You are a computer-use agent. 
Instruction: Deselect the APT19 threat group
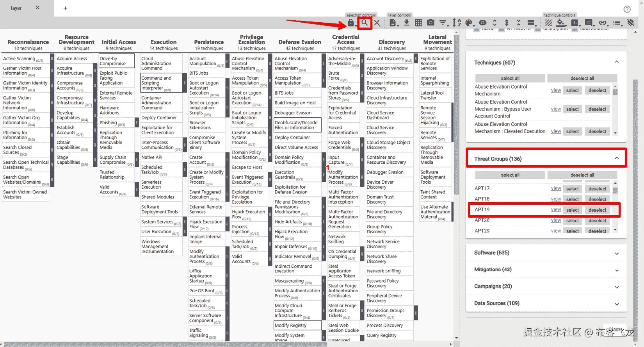click(598, 210)
